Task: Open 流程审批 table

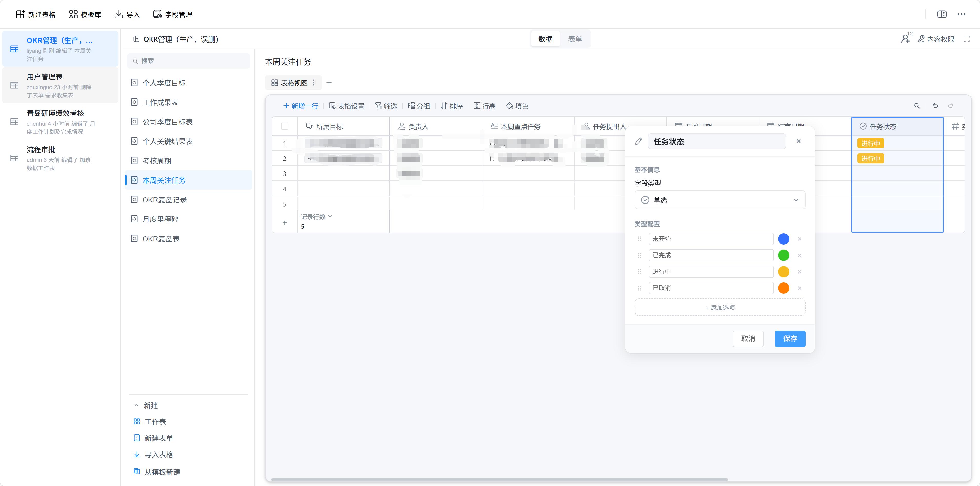Action: [x=60, y=158]
